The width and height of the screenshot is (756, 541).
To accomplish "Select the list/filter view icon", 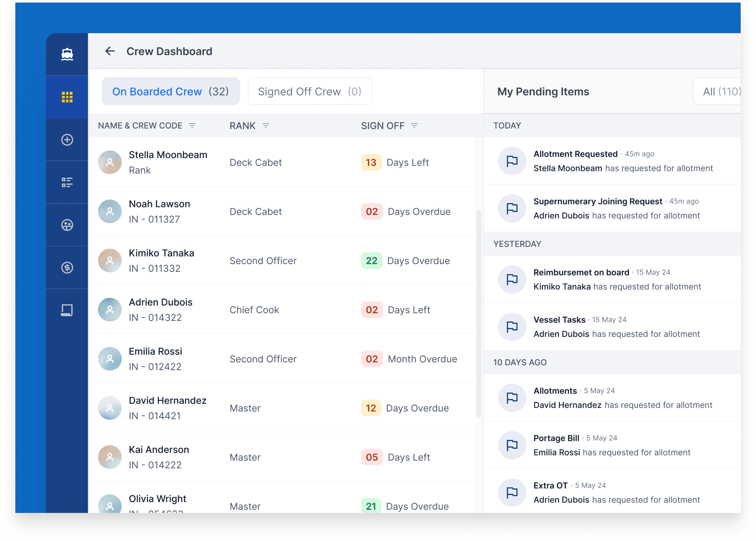I will (67, 182).
